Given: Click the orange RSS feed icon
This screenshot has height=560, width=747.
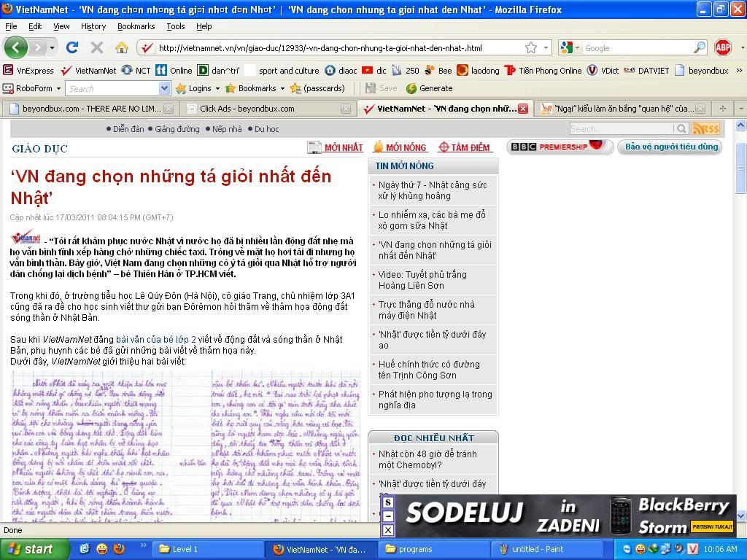Looking at the screenshot, I should point(706,128).
